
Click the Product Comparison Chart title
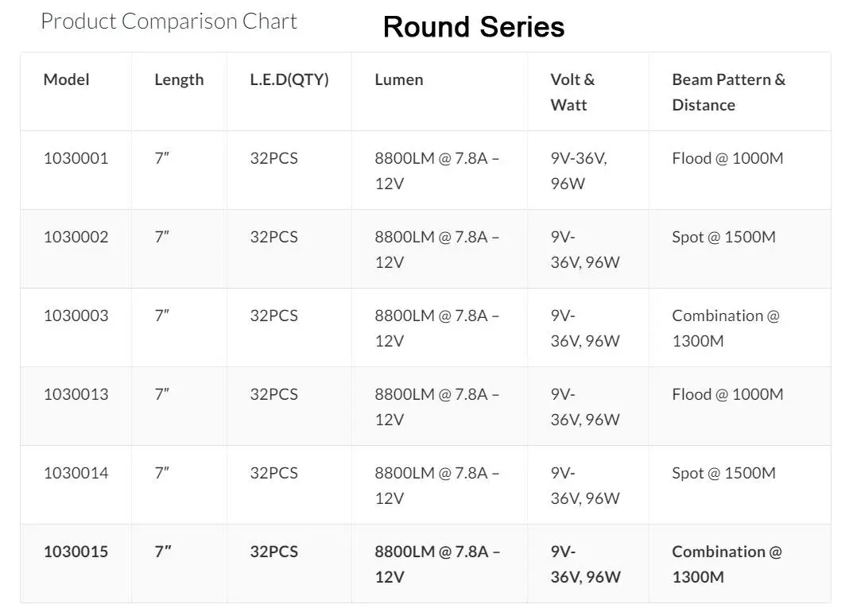tap(169, 21)
